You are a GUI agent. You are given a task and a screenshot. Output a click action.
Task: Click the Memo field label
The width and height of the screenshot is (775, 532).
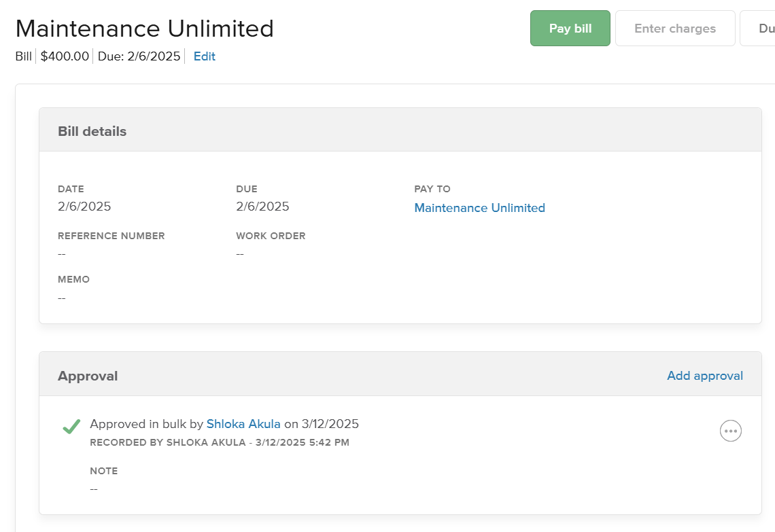[x=73, y=279]
